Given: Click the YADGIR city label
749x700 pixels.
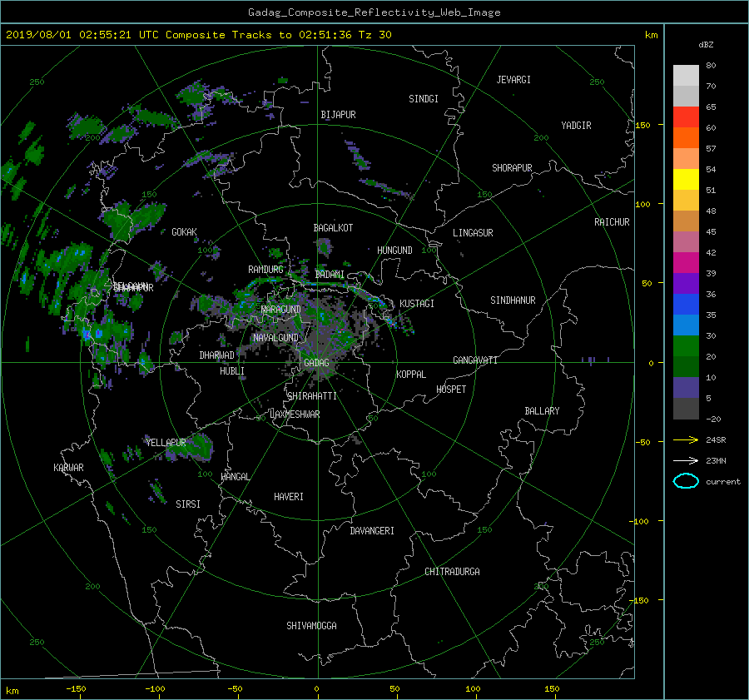Looking at the screenshot, I should coord(576,126).
